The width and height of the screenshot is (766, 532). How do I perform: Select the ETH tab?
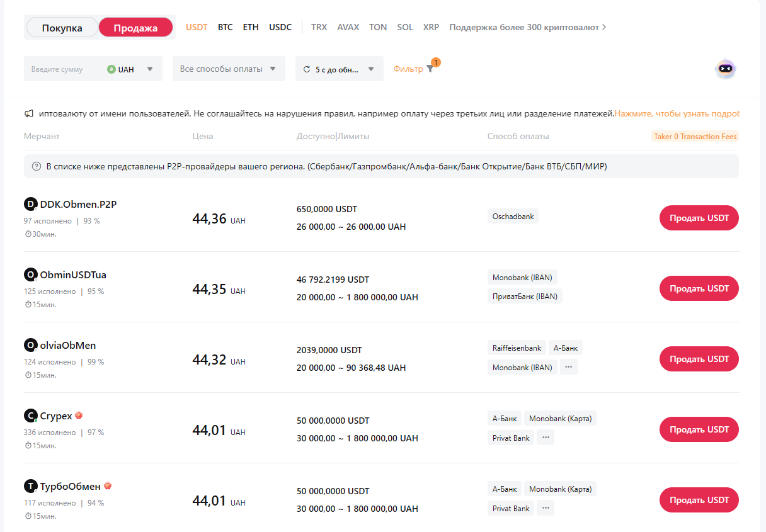[251, 28]
